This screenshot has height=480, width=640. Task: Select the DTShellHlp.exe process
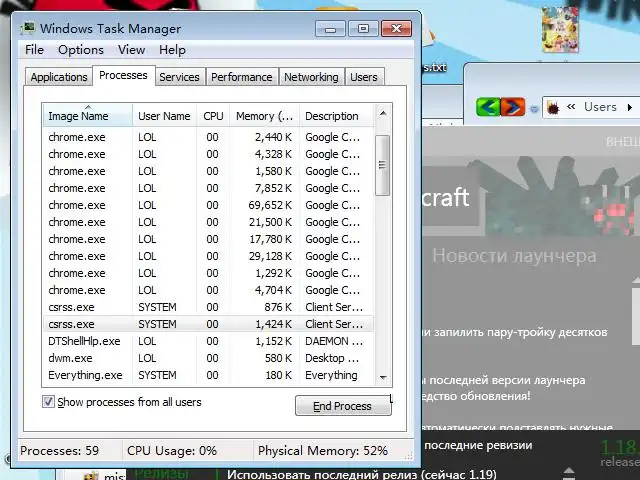[x=208, y=341]
